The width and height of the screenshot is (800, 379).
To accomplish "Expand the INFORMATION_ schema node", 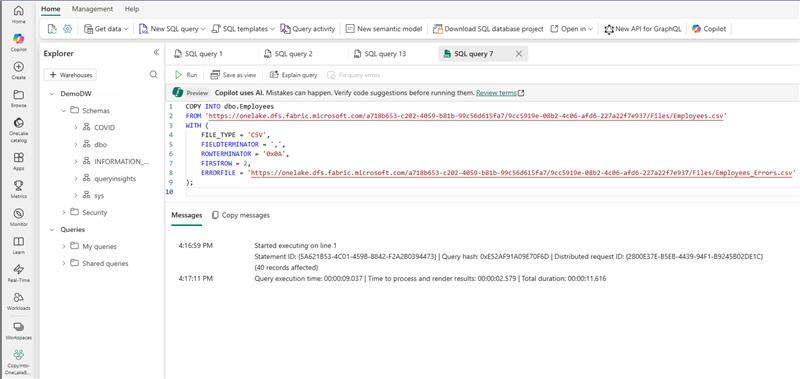I will tap(76, 161).
